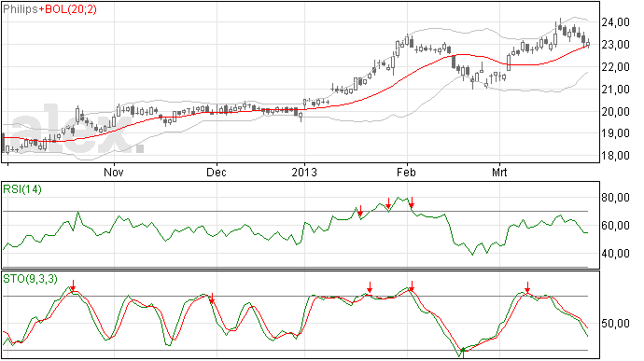Click the Nov date axis label
The image size is (644, 361).
pyautogui.click(x=113, y=172)
